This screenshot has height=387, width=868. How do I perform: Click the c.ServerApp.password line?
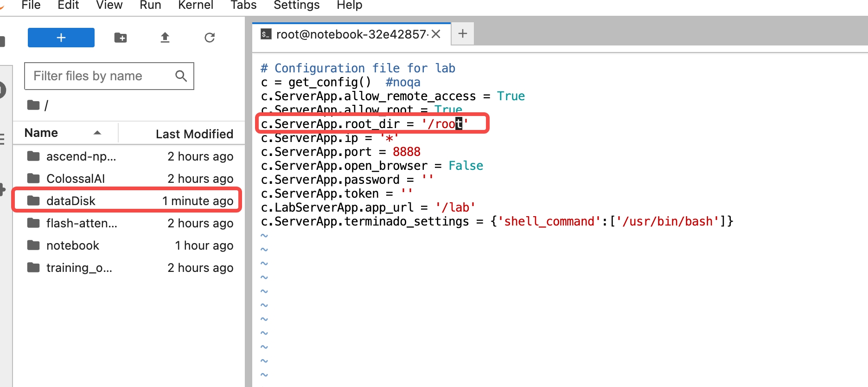pos(347,180)
